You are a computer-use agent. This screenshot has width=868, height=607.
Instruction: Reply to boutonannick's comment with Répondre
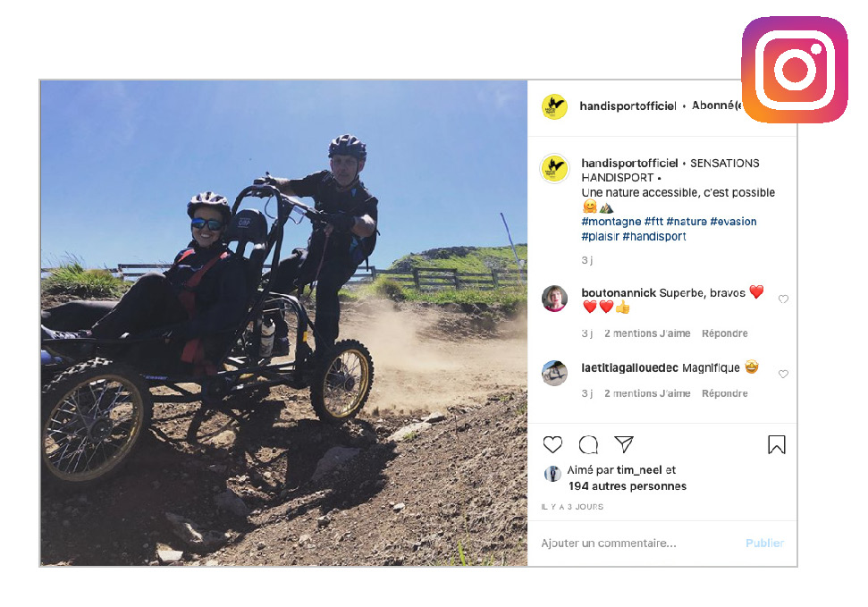(x=725, y=333)
